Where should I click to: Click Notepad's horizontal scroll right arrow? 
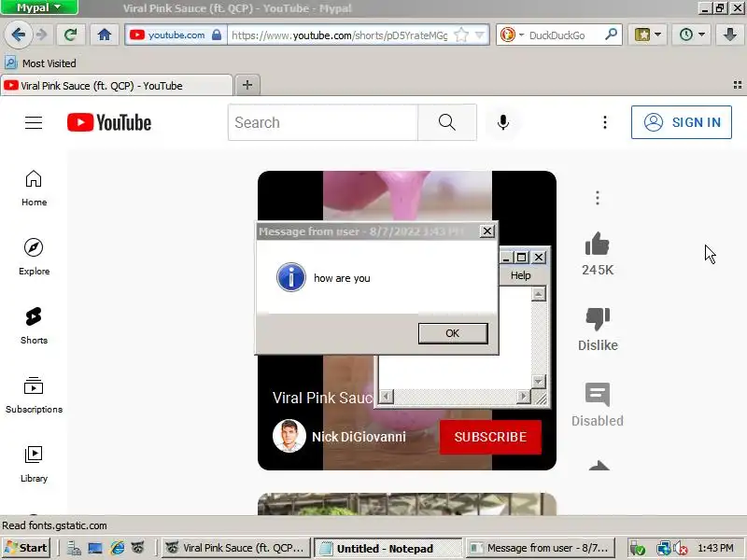point(524,396)
